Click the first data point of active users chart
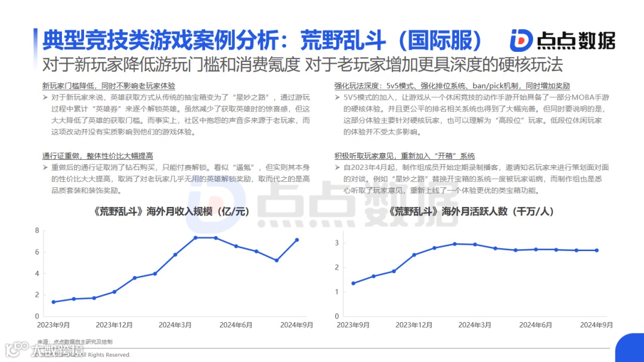 pos(354,283)
